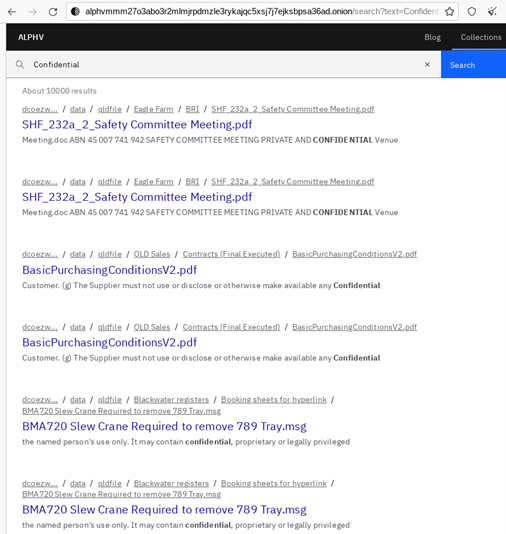Click dcoezw... breadcrumb in last result
The width and height of the screenshot is (506, 534).
tap(40, 484)
